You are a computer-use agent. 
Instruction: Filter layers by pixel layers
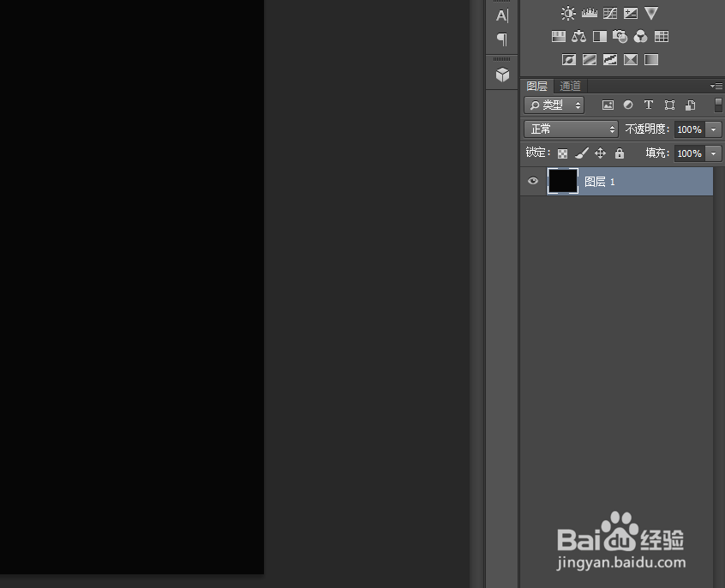[608, 105]
